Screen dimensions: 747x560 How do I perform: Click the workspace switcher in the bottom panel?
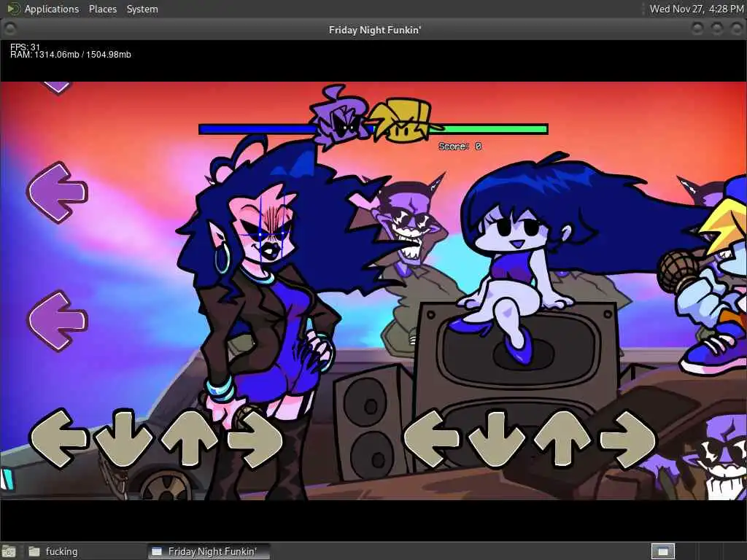[x=663, y=551]
